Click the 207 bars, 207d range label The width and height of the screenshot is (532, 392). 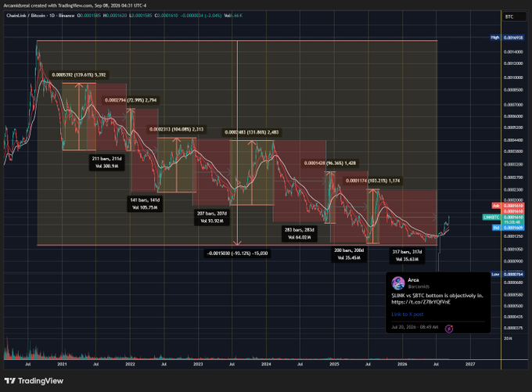pos(212,218)
